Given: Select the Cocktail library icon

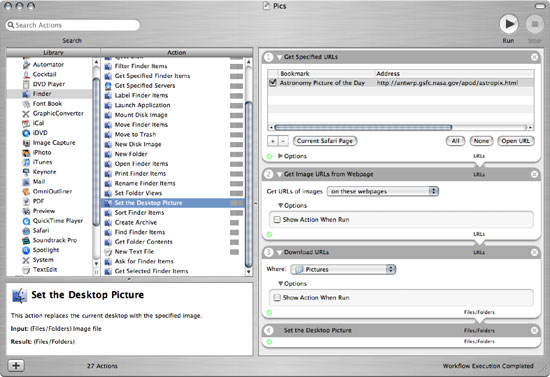Looking at the screenshot, I should pos(26,74).
